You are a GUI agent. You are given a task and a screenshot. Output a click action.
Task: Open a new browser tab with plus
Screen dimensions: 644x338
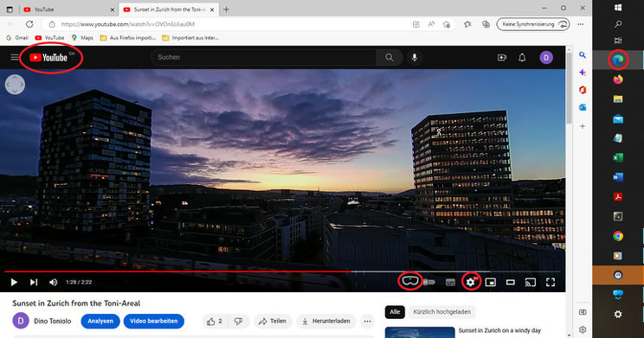[x=226, y=10]
